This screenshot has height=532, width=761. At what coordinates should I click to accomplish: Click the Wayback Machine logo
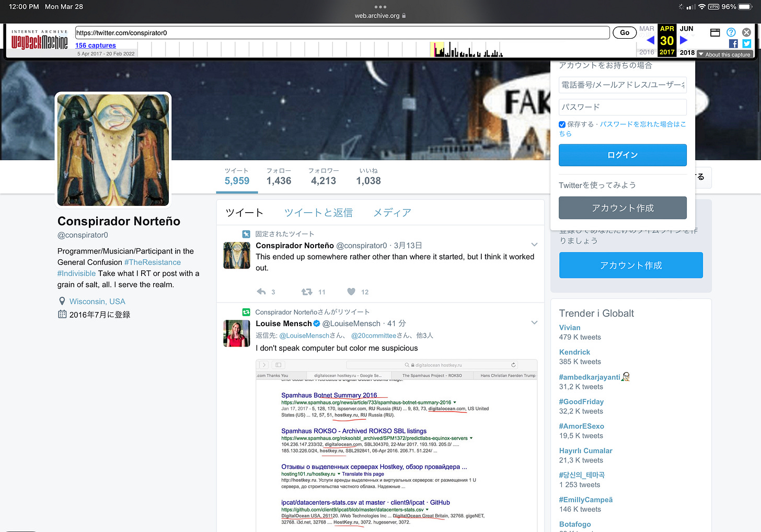point(40,40)
